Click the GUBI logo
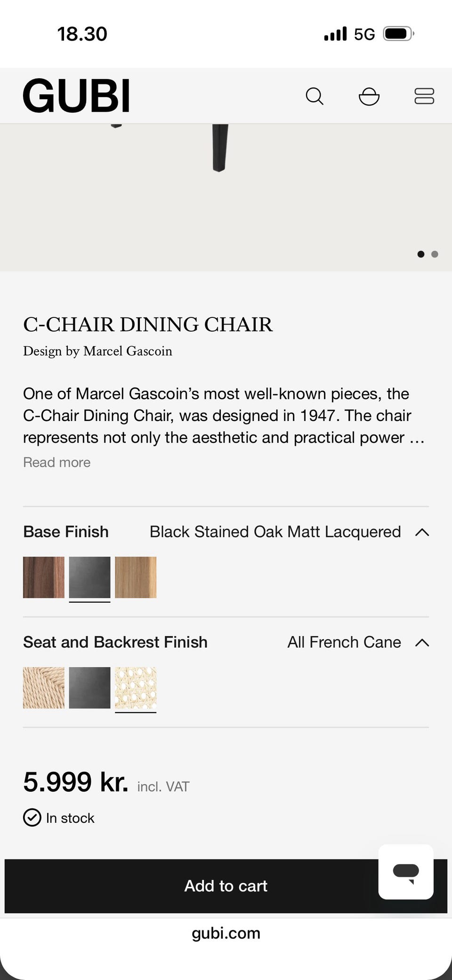 point(76,96)
